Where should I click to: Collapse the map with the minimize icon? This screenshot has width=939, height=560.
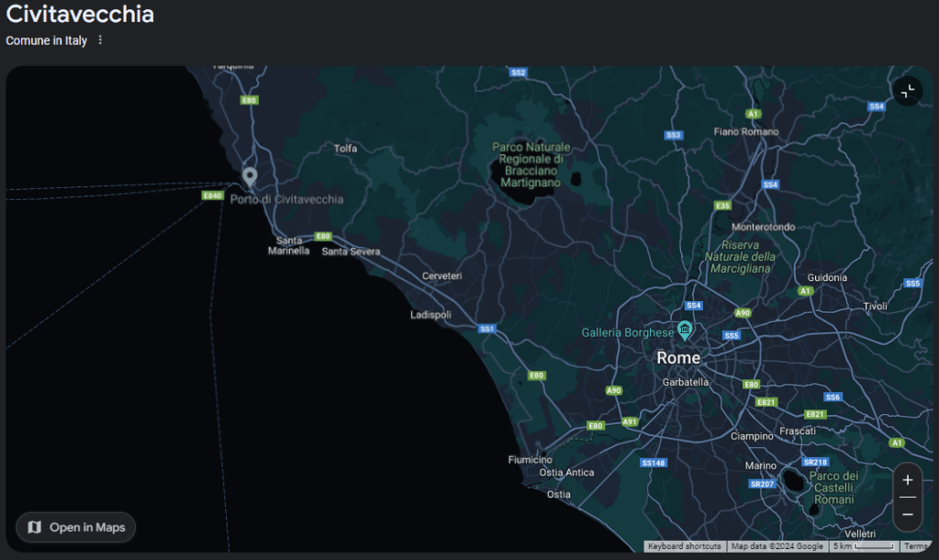(x=908, y=91)
